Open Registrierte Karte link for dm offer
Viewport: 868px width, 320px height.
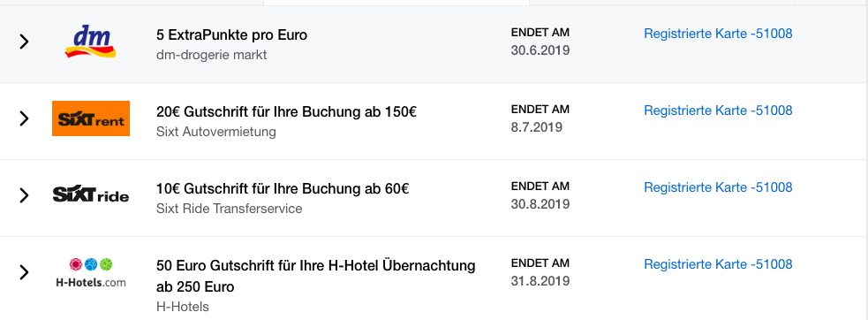click(x=718, y=34)
